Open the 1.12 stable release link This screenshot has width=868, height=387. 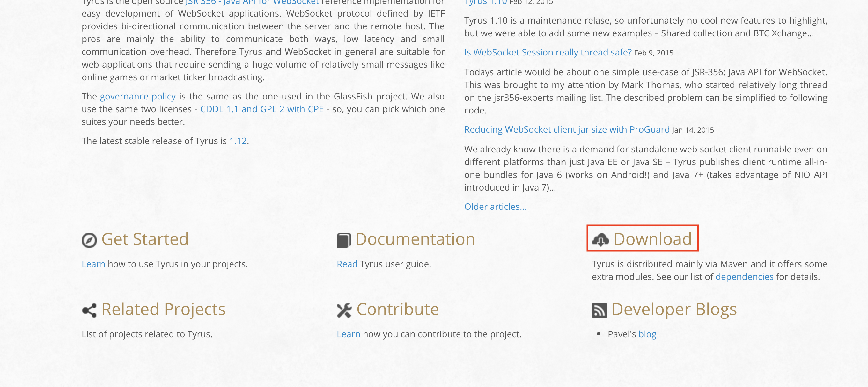pos(238,141)
